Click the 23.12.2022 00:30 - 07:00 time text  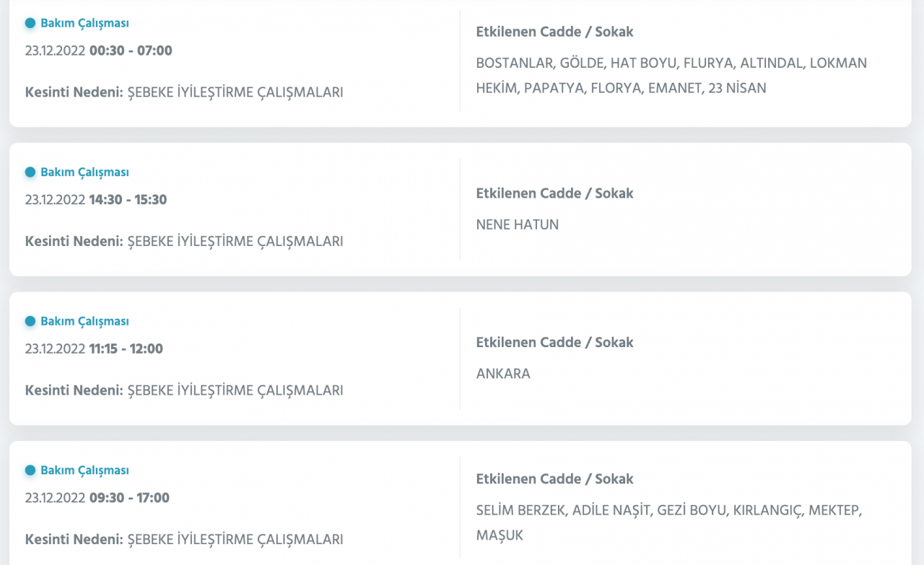(x=99, y=51)
